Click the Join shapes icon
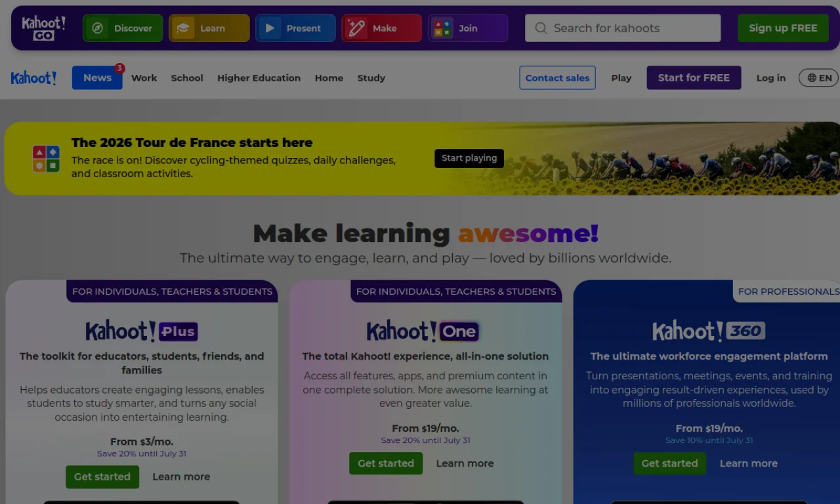The height and width of the screenshot is (504, 840). coord(442,28)
